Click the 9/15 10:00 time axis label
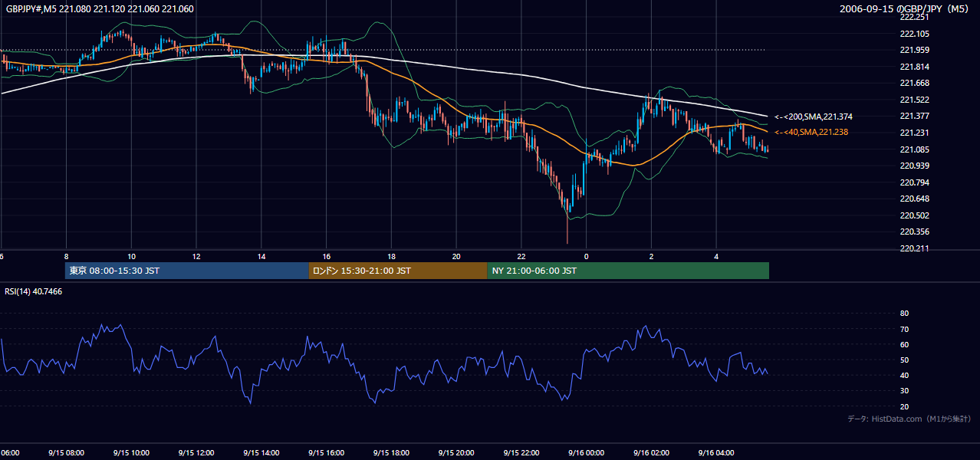980x460 pixels. click(x=131, y=452)
